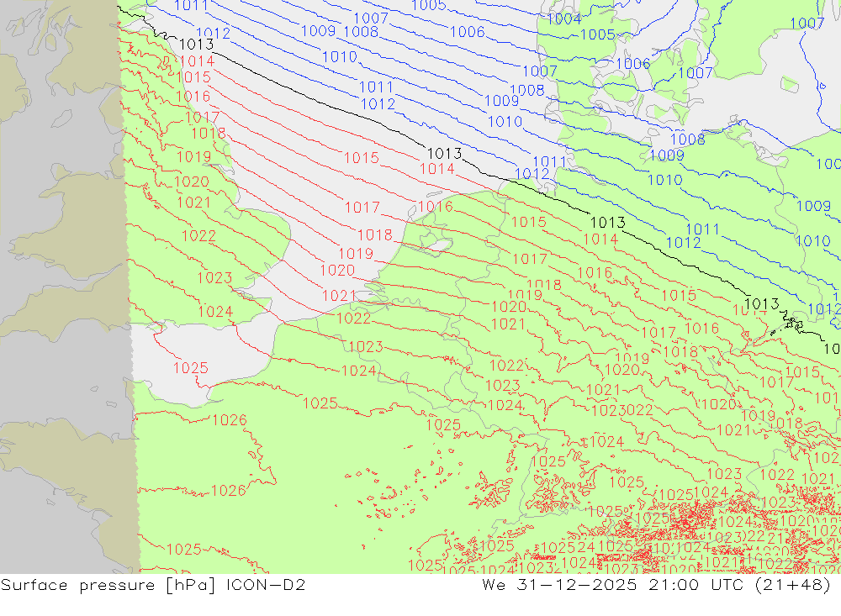Click the black 1013 label mid North Sea
Screen dimensions: 841x616
click(444, 154)
